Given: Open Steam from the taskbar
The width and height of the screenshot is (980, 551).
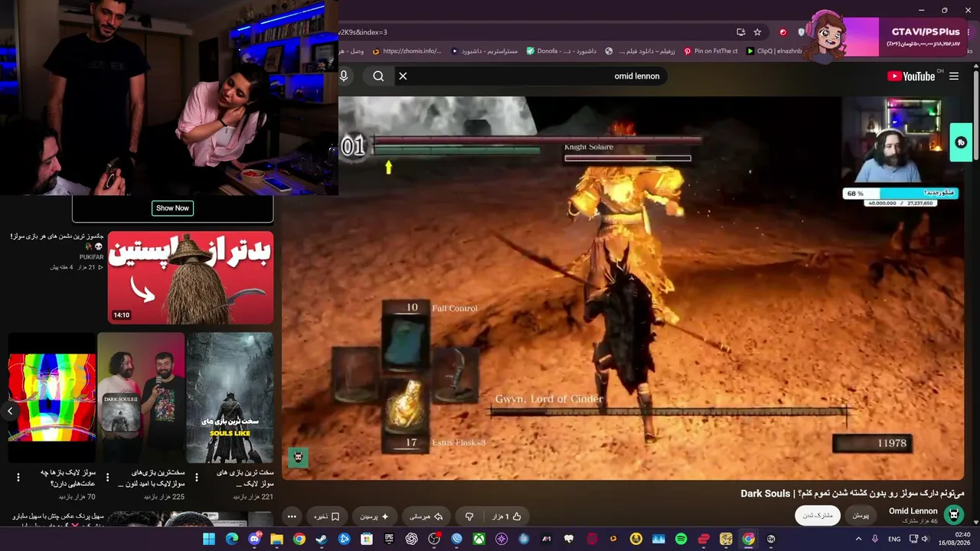Looking at the screenshot, I should (x=322, y=540).
